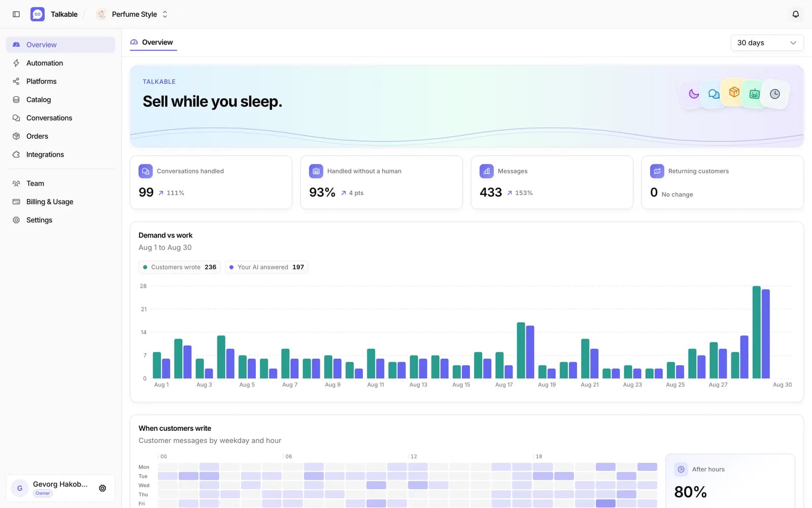Click the Aug 17 green bar
This screenshot has height=508, width=812.
coord(499,365)
